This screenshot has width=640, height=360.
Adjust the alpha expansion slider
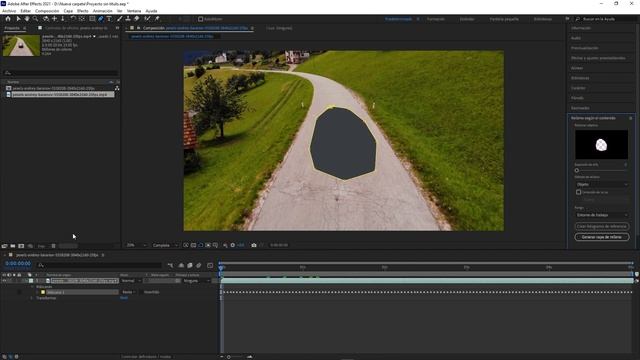pos(577,170)
